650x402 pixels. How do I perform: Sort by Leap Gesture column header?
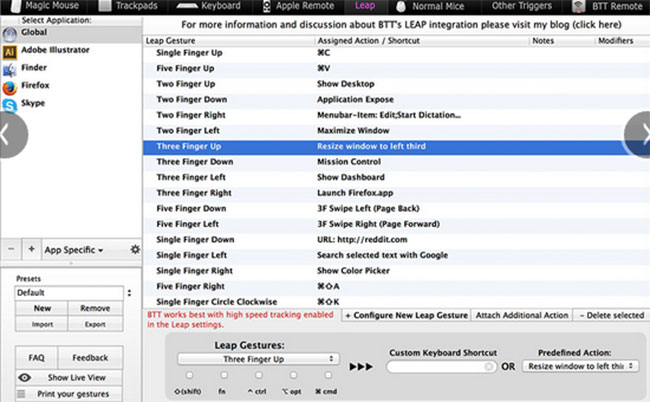pos(229,41)
